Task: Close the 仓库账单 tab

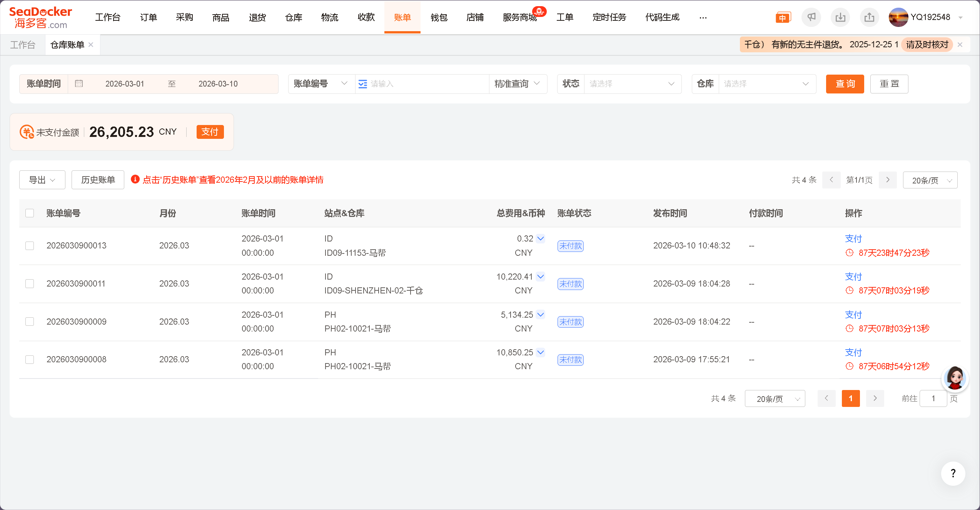Action: coord(91,45)
